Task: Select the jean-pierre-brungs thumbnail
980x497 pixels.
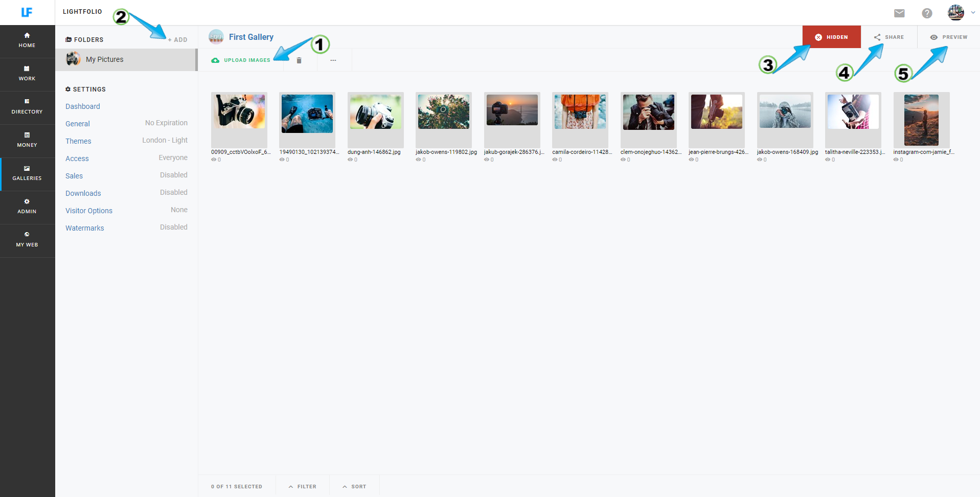Action: pos(717,120)
